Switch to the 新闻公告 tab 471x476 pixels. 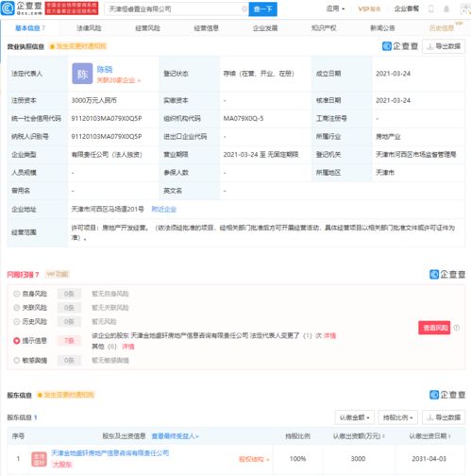pyautogui.click(x=382, y=28)
